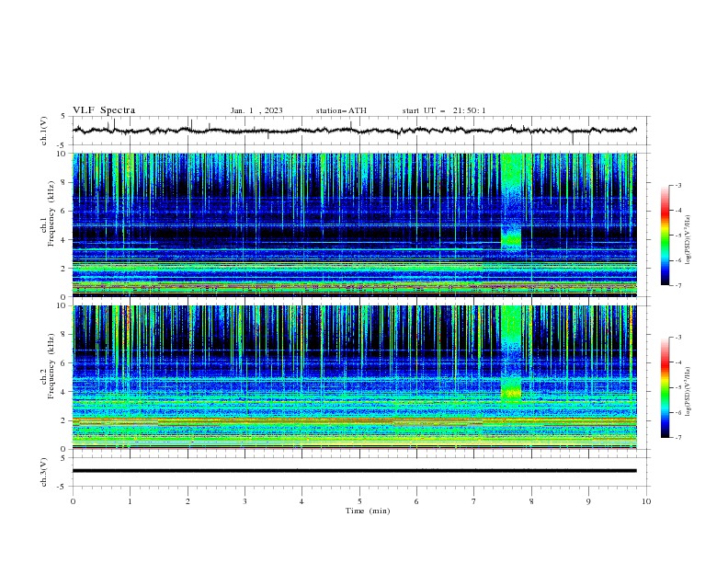Click the ch.1 colorbar "log(PSD)(V²/Hz)" label
Screen dimensions: 728x563
pos(688,240)
